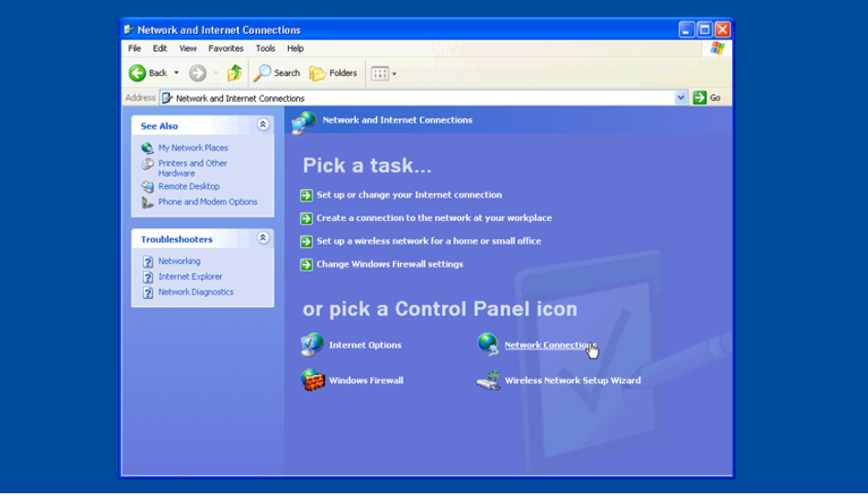The height and width of the screenshot is (496, 868).
Task: Open the Windows Firewall text link
Action: (366, 380)
